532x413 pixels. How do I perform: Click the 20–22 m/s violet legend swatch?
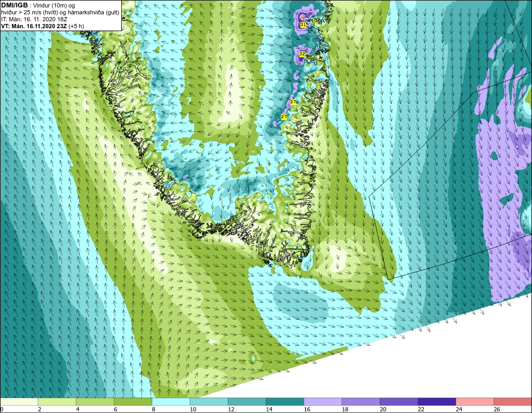click(399, 402)
